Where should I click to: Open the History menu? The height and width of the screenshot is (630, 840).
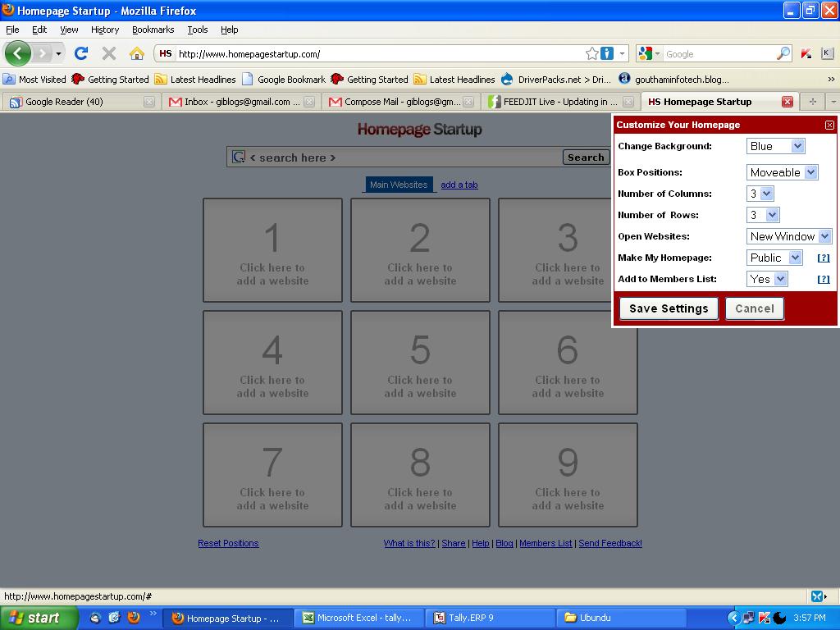105,30
